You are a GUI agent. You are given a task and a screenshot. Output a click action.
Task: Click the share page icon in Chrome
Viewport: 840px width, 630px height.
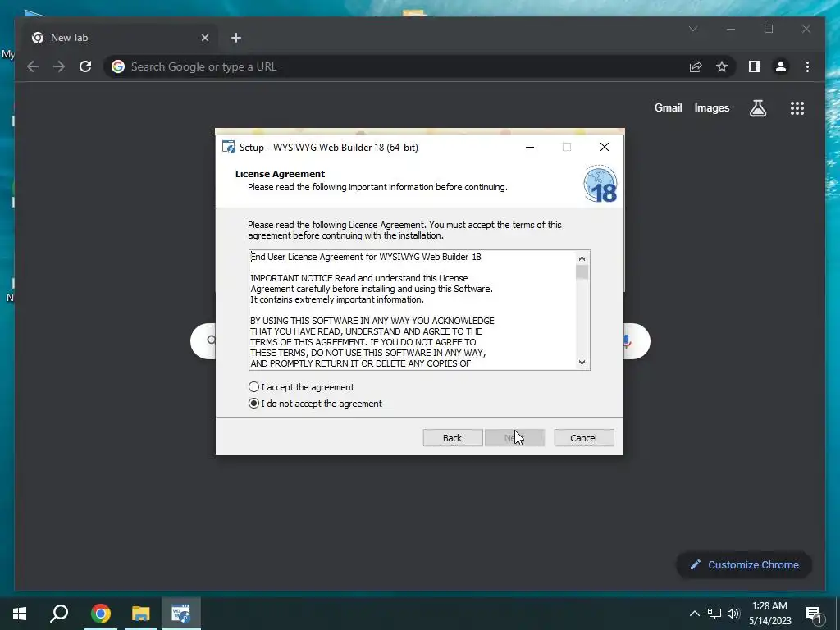(696, 66)
